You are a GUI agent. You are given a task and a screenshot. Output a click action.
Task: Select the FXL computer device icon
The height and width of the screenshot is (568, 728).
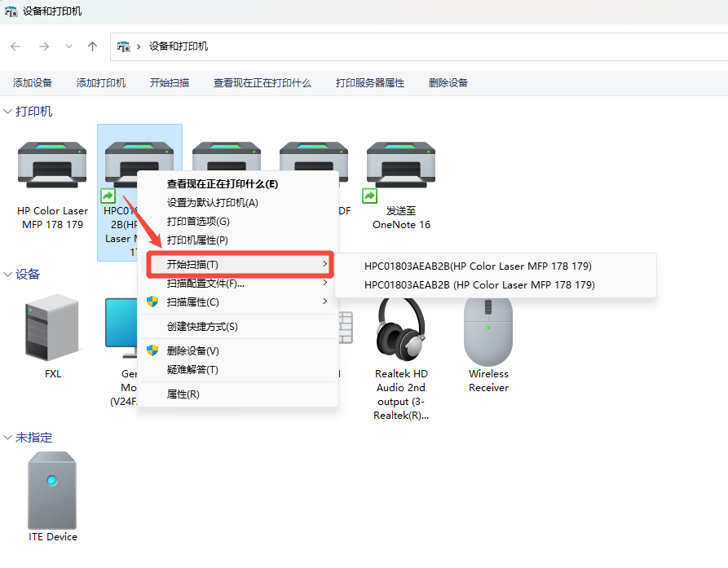(52, 327)
